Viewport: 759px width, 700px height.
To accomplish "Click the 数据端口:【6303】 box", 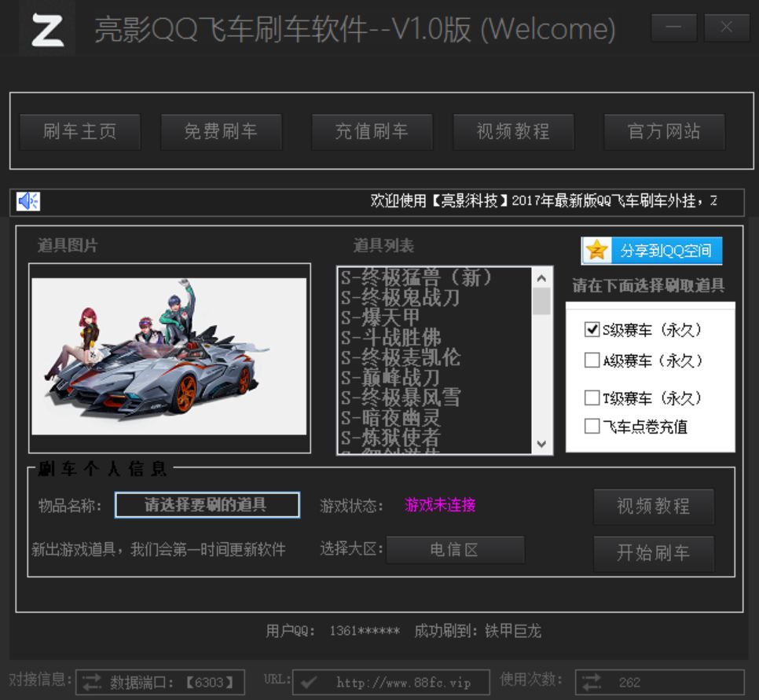I will pyautogui.click(x=160, y=682).
